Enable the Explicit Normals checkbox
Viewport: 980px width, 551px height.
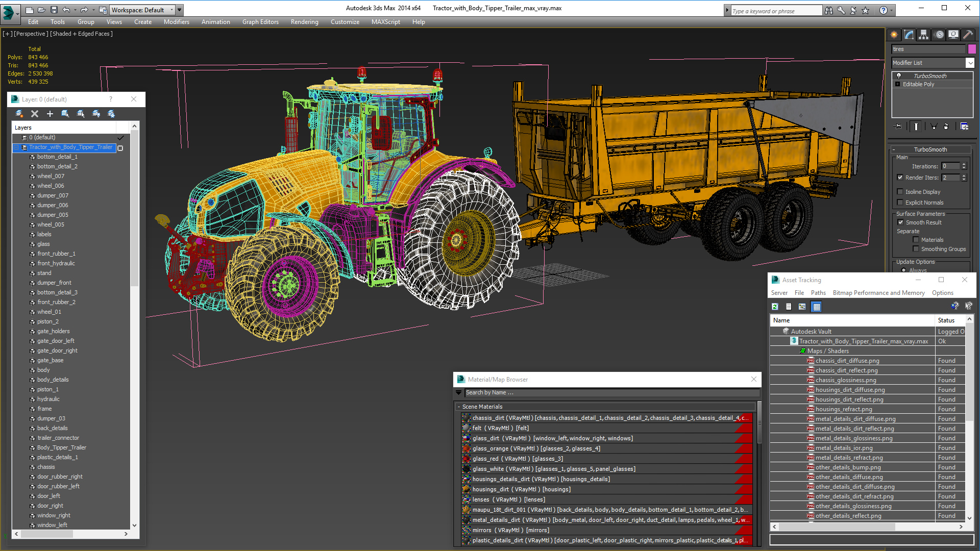[900, 203]
